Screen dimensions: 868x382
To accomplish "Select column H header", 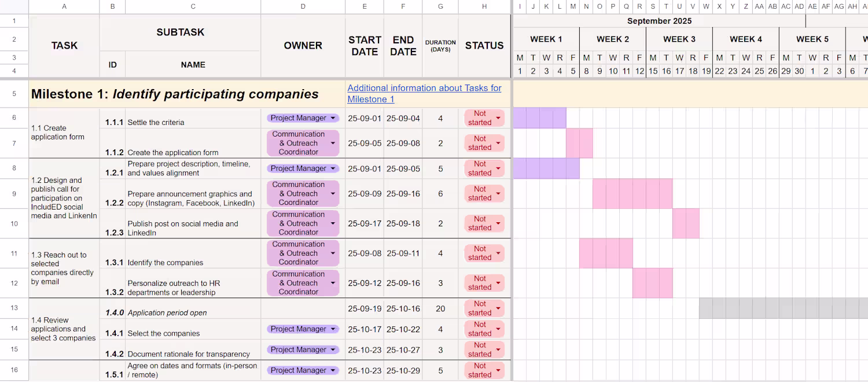I will [x=484, y=6].
